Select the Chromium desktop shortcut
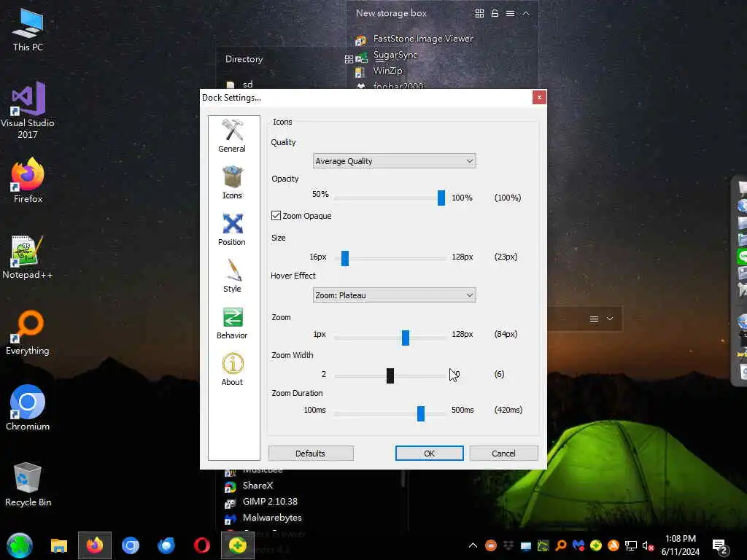Screen dimensions: 747x560 (28, 408)
